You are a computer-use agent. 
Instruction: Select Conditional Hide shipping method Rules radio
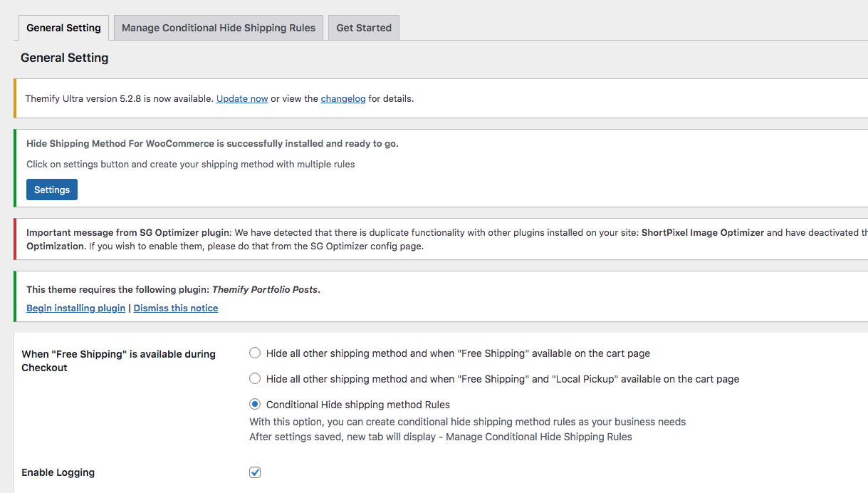[255, 405]
